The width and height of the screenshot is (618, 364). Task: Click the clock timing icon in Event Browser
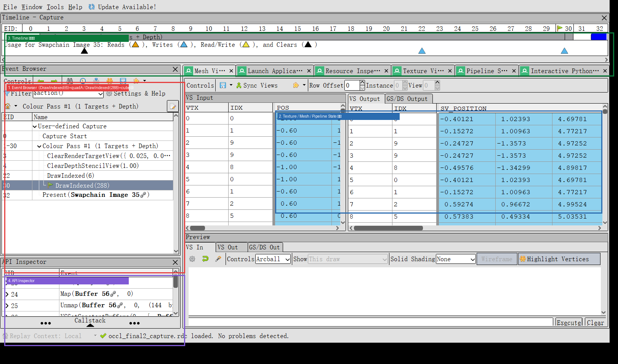coord(83,81)
